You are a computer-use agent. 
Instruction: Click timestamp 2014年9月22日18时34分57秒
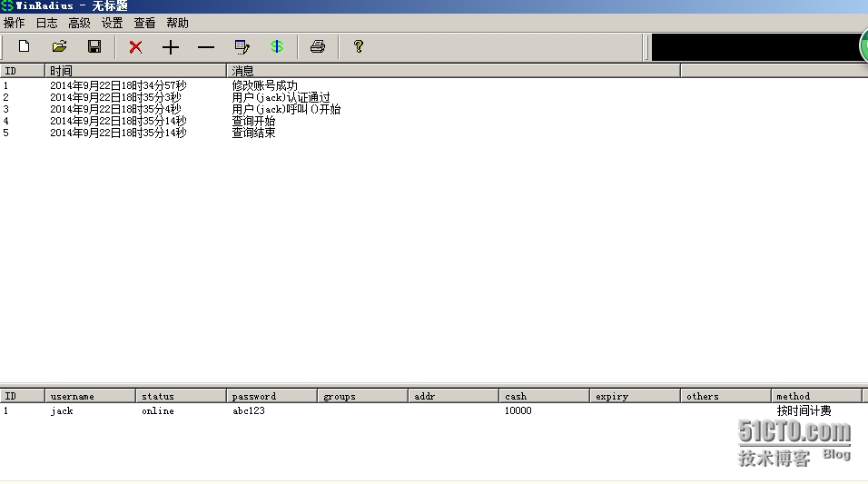pyautogui.click(x=118, y=85)
